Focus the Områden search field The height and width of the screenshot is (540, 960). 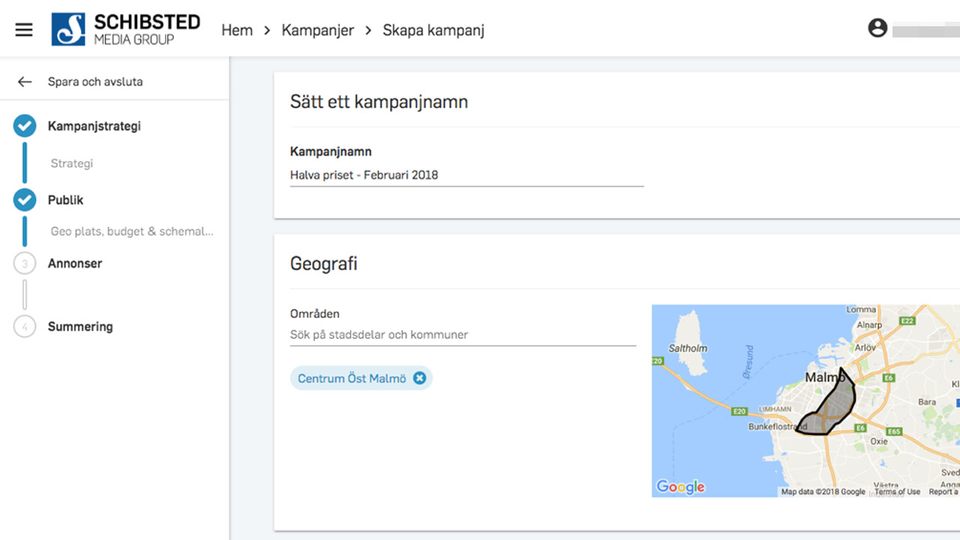pos(462,335)
